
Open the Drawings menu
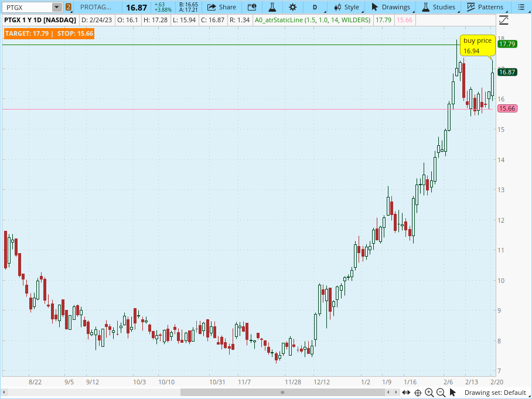[391, 7]
